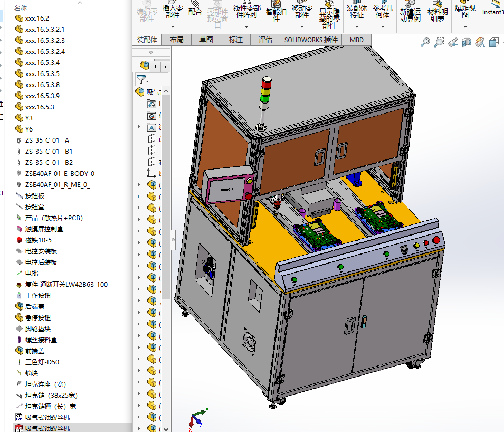Open the MBD ribbon tab
Image resolution: width=504 pixels, height=432 pixels.
tap(356, 40)
